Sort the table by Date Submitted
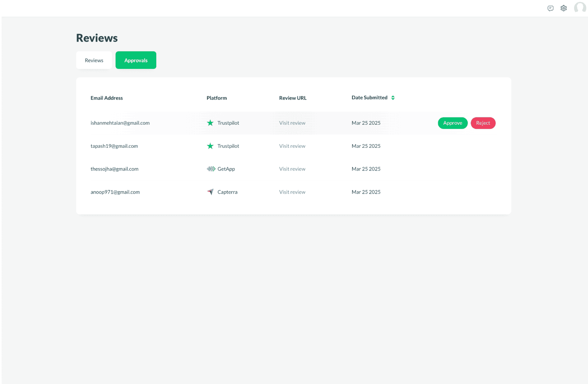 tap(369, 97)
